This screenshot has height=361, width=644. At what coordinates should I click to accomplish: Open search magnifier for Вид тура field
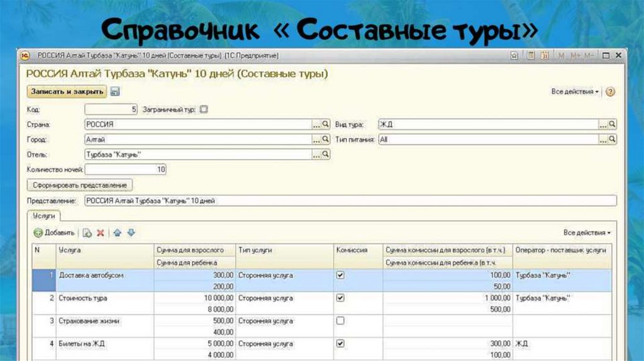coord(612,125)
